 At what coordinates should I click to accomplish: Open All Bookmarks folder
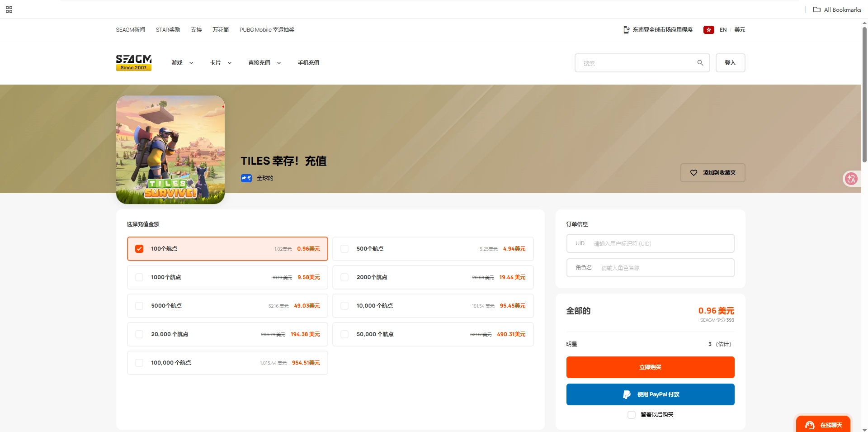pos(837,9)
